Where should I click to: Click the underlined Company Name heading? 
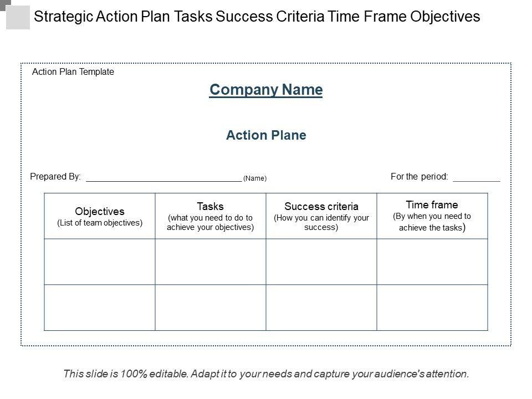coord(265,90)
